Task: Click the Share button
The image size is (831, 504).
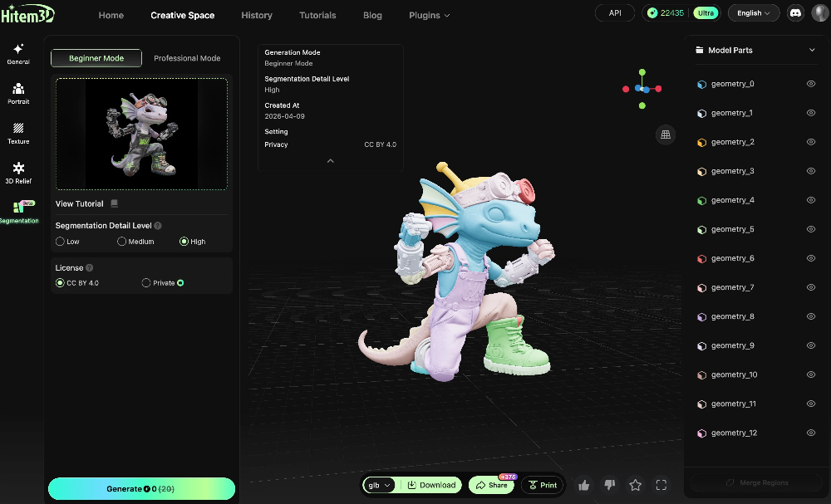Action: 493,485
